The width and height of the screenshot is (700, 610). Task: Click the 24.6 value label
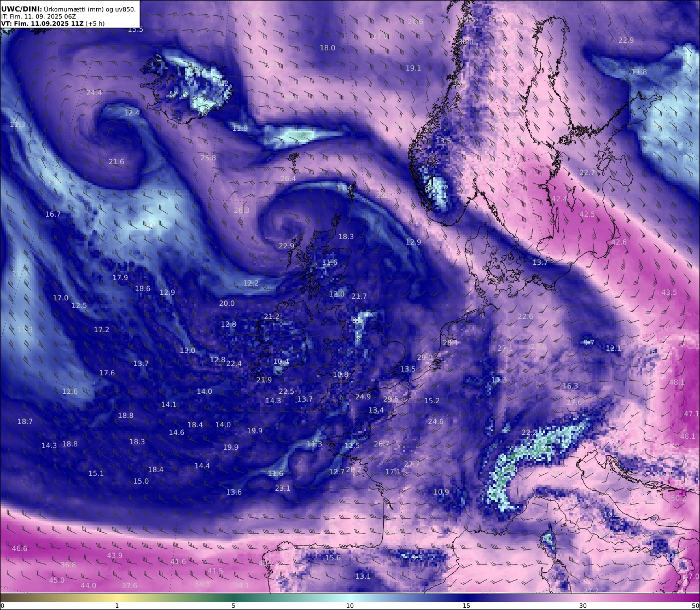pos(436,421)
